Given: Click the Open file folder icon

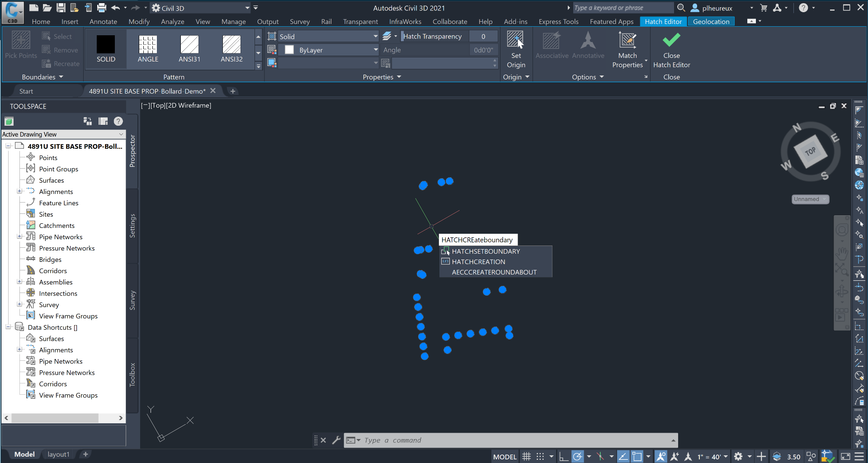Looking at the screenshot, I should [x=47, y=8].
